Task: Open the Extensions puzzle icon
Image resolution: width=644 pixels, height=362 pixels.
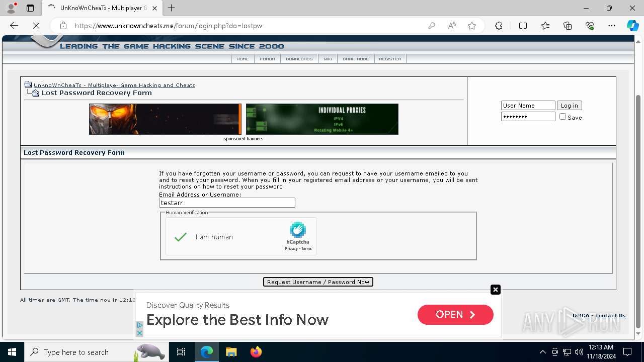Action: [499, 26]
